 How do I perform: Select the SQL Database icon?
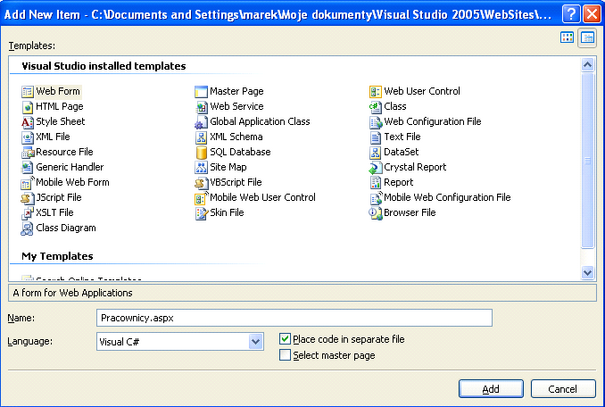coord(201,152)
